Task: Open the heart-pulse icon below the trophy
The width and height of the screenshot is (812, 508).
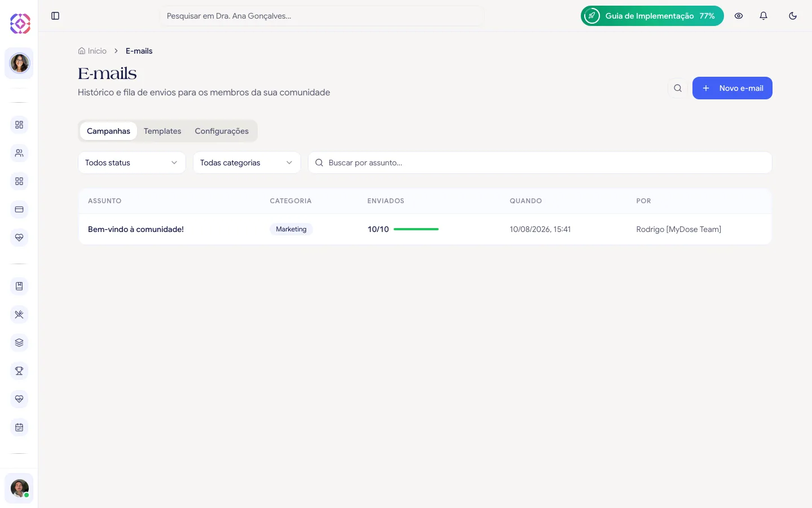Action: point(19,399)
